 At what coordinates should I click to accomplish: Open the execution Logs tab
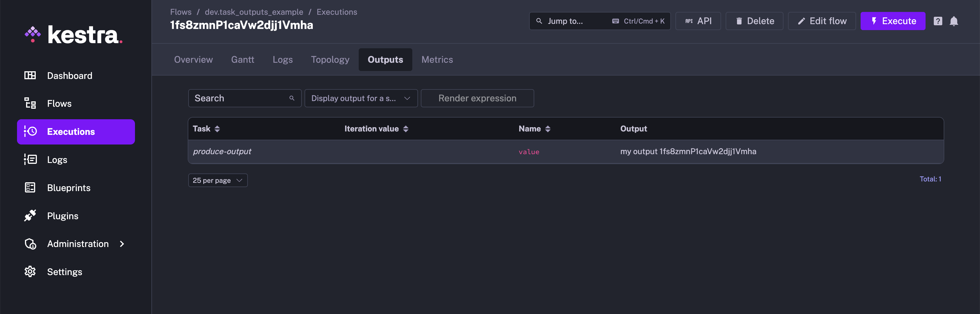tap(282, 59)
